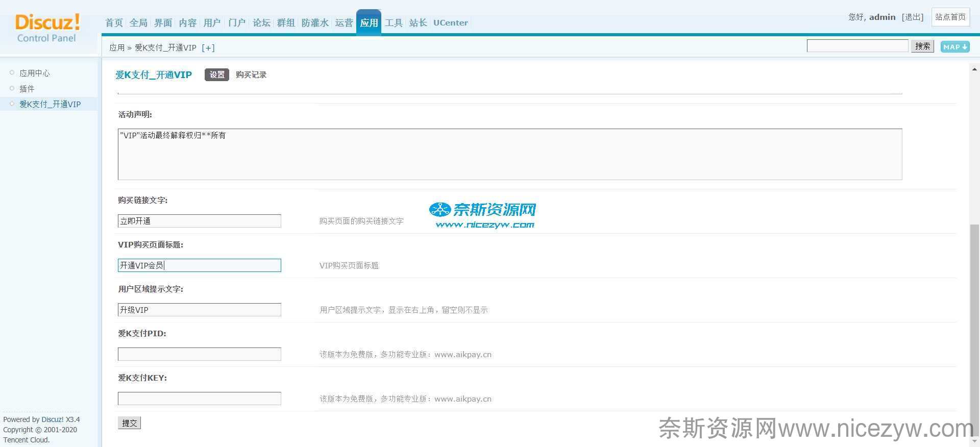Click the 搜索 search button
The height and width of the screenshot is (447, 980).
pyautogui.click(x=922, y=46)
